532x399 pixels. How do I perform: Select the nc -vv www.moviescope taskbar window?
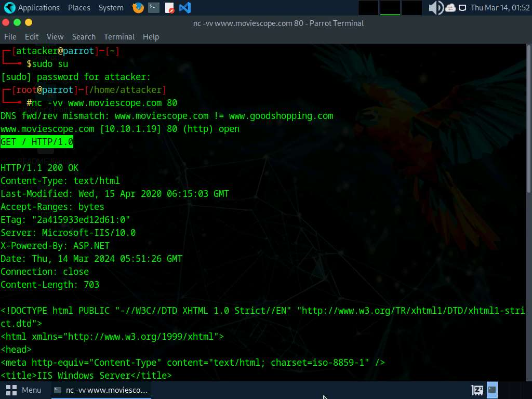pyautogui.click(x=101, y=390)
